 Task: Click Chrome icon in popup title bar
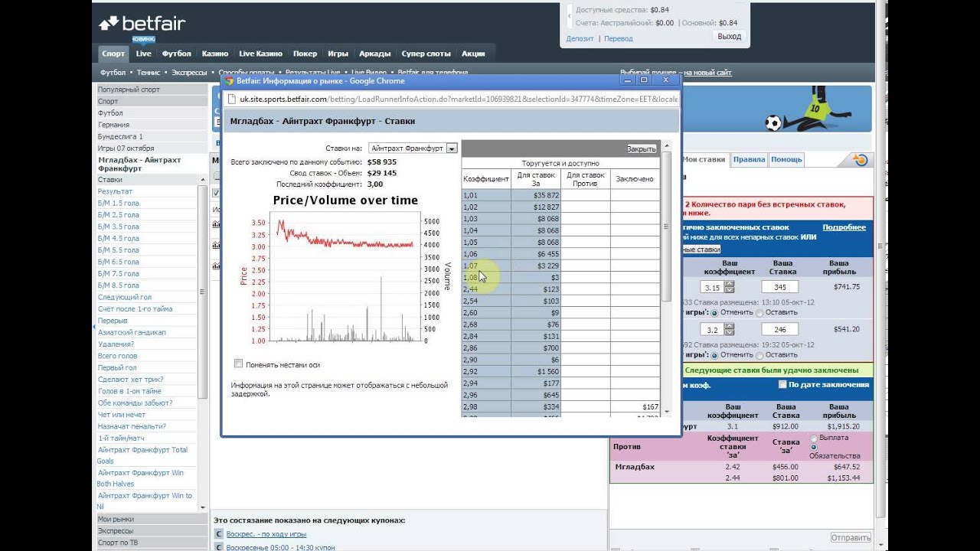[229, 80]
